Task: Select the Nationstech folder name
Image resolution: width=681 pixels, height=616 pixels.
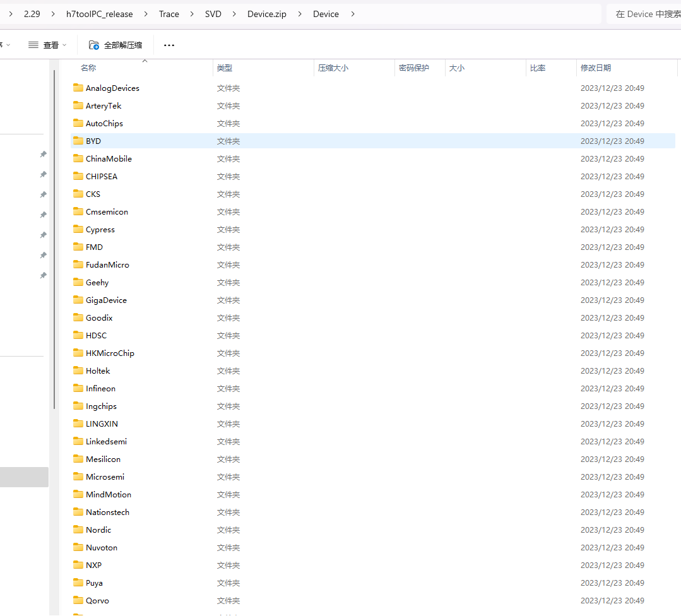Action: click(x=108, y=512)
